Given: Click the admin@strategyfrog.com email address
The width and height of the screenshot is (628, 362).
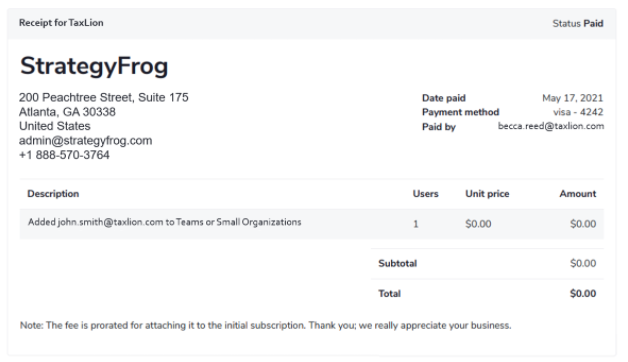Looking at the screenshot, I should click(x=86, y=141).
